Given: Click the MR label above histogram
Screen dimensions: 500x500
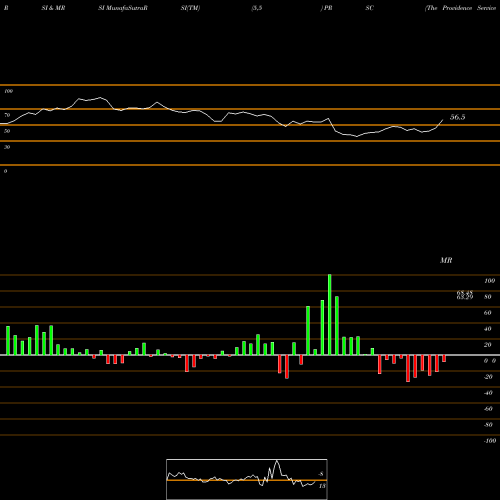Looking at the screenshot, I should point(446,260).
